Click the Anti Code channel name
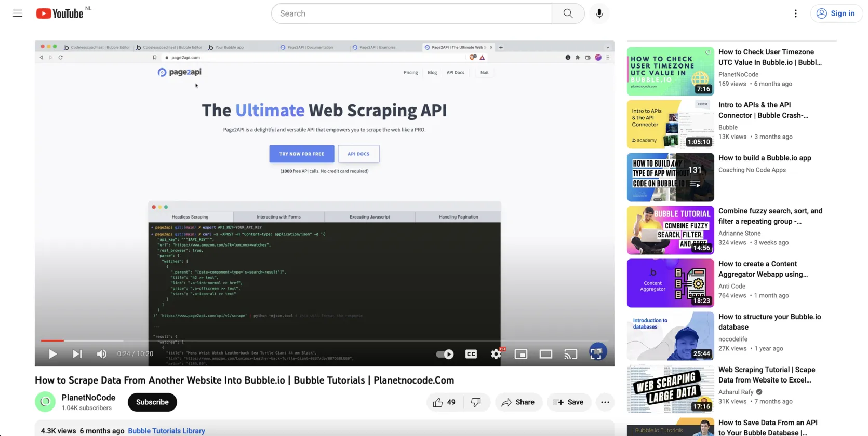This screenshot has width=868, height=436. (732, 286)
